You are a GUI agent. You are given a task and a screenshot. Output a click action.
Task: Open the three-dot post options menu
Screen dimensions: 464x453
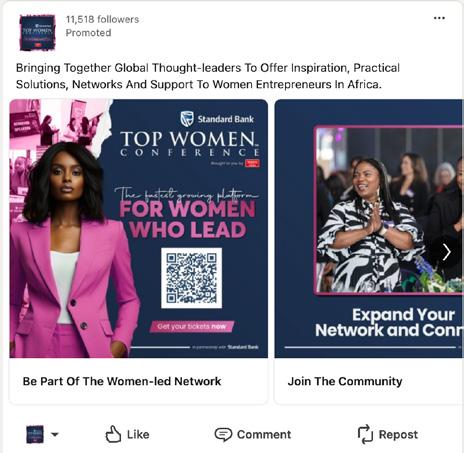pos(439,18)
